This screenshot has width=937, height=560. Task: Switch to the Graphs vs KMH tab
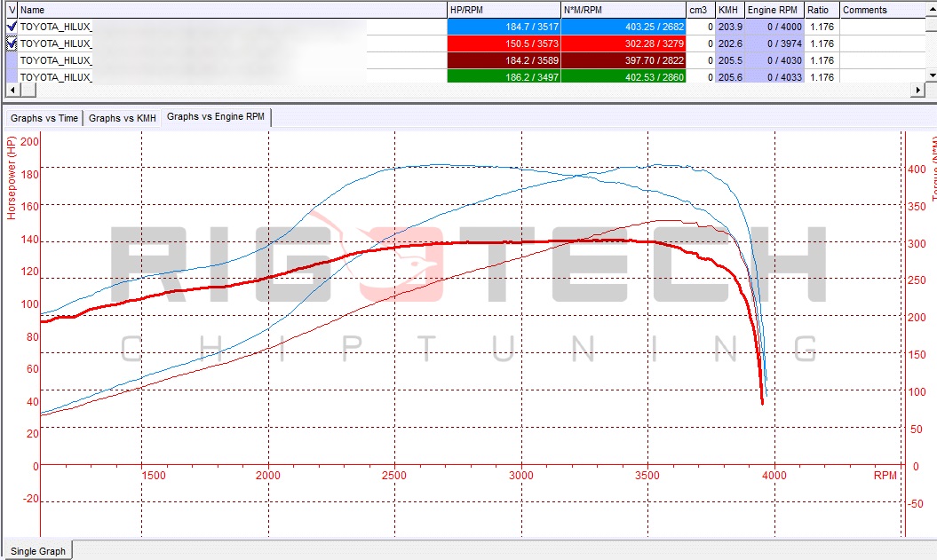coord(123,118)
